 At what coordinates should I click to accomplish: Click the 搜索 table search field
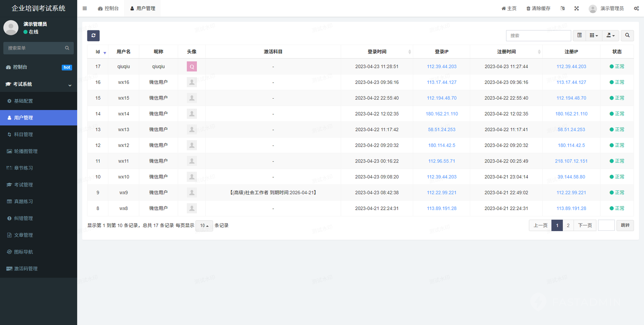pyautogui.click(x=538, y=35)
